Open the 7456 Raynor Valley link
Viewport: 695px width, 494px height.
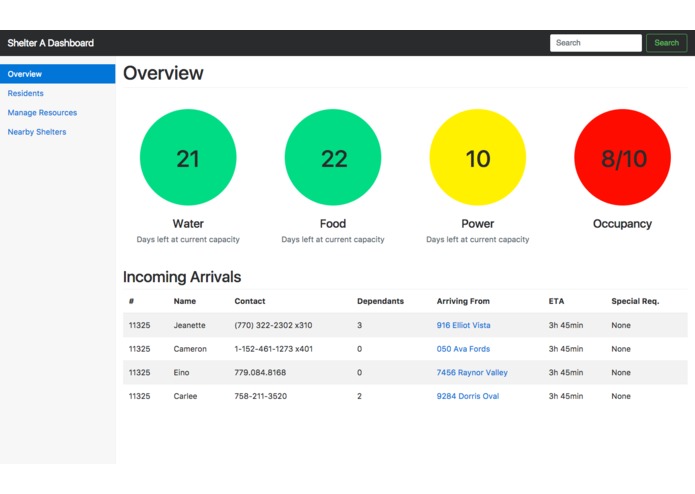(x=472, y=373)
